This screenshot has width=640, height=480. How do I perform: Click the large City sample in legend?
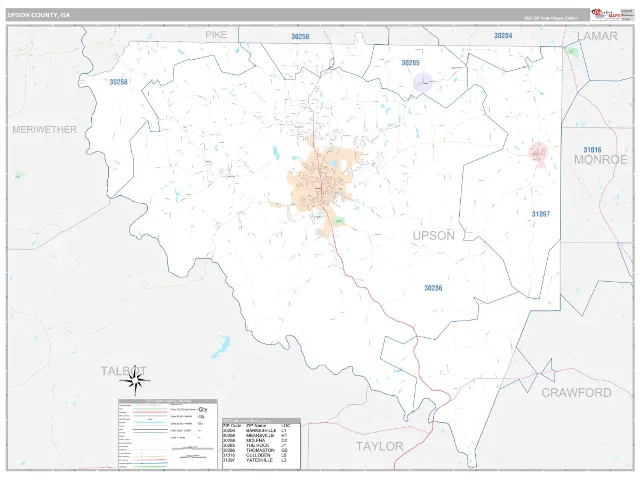coord(203,410)
